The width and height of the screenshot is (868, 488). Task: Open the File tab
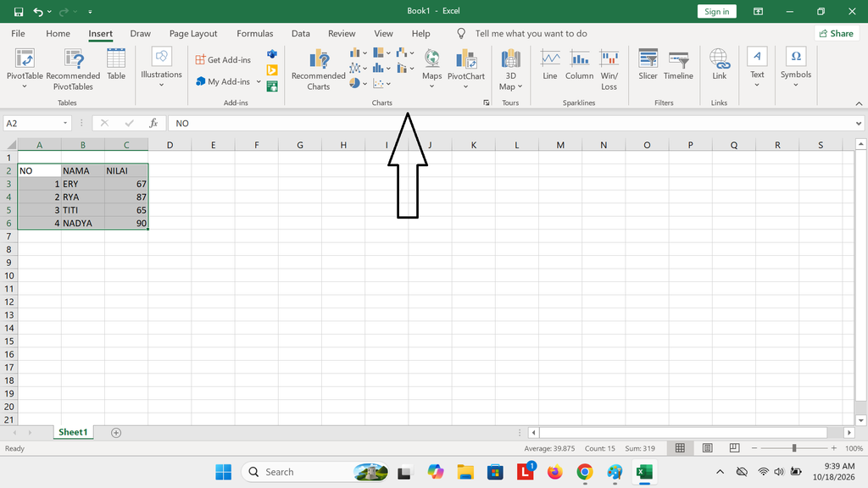tap(18, 33)
